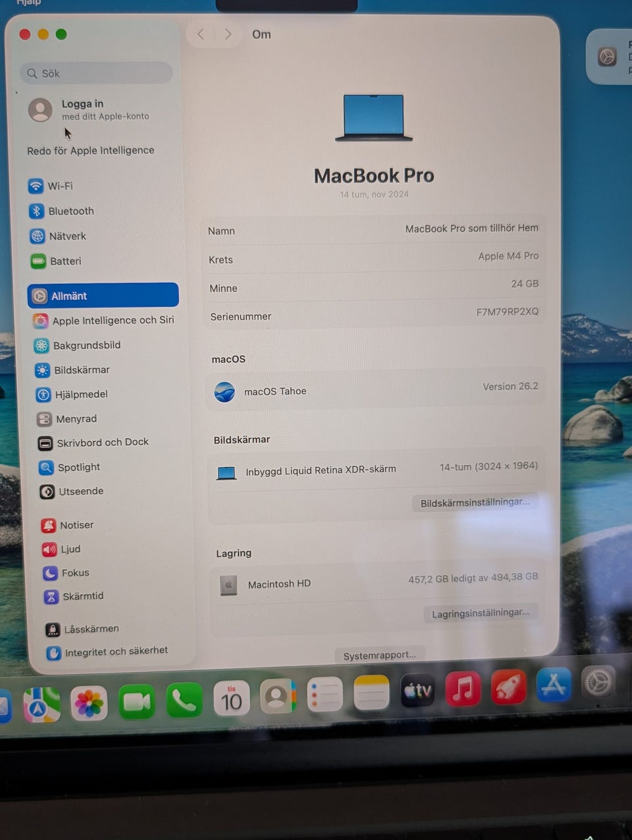Open Batteri settings

pos(57,261)
